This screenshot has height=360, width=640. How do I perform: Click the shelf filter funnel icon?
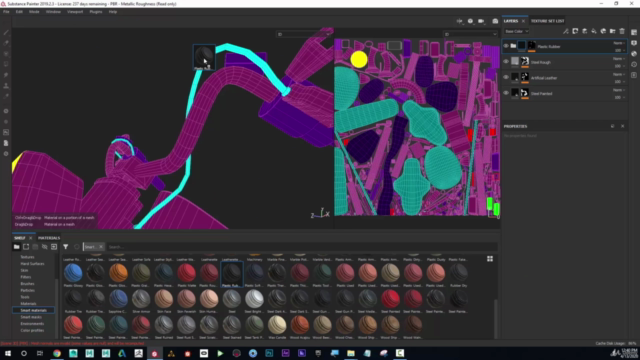pos(66,247)
